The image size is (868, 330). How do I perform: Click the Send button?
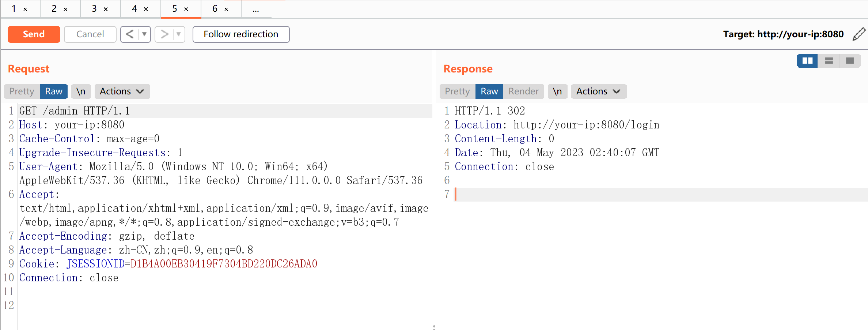pos(34,34)
